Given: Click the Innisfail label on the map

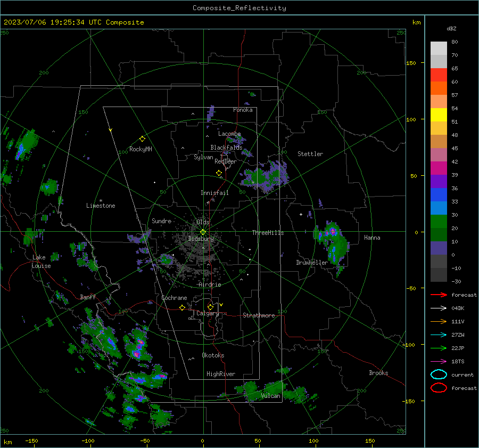Looking at the screenshot, I should [214, 193].
